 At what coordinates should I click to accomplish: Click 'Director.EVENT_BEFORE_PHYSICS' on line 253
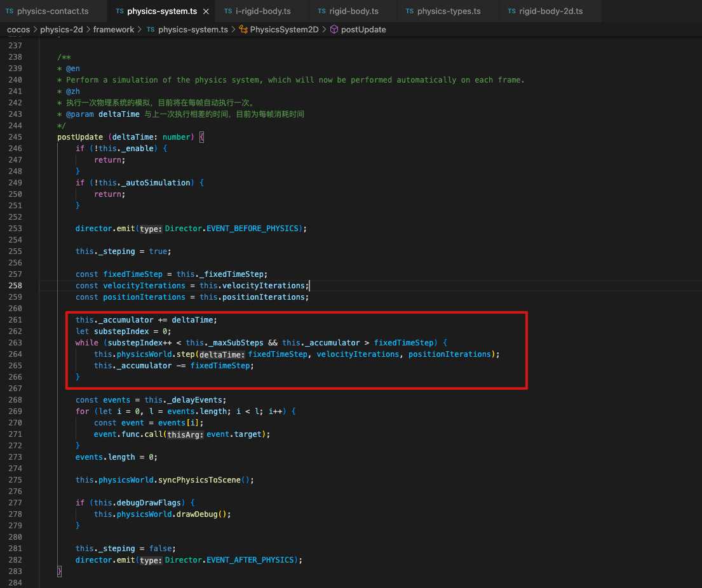click(231, 229)
